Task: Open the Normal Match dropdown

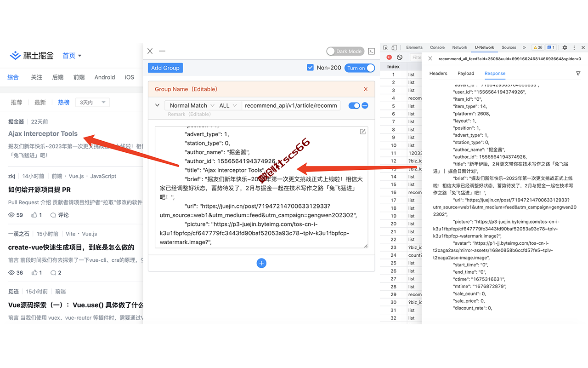Action: tap(192, 105)
